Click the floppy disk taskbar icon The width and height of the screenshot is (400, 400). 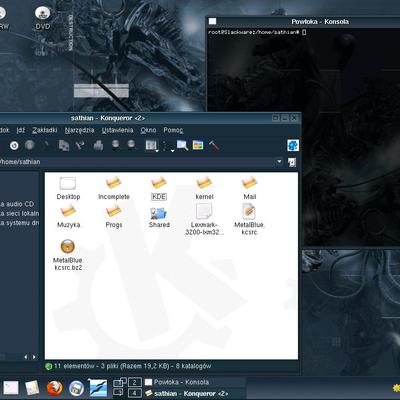(76, 389)
